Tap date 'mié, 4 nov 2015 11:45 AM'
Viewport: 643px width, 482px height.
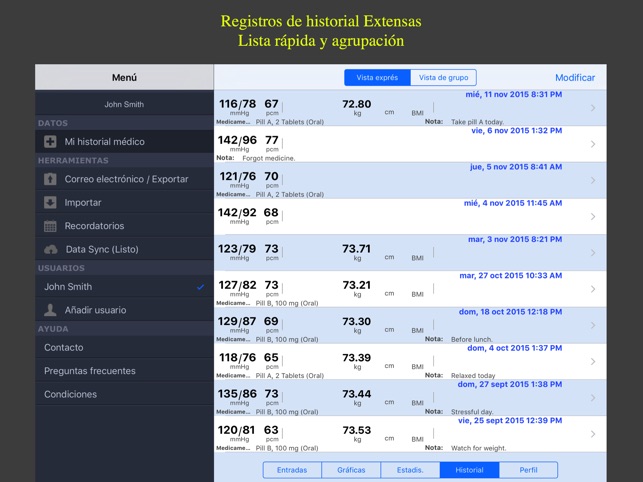click(513, 203)
